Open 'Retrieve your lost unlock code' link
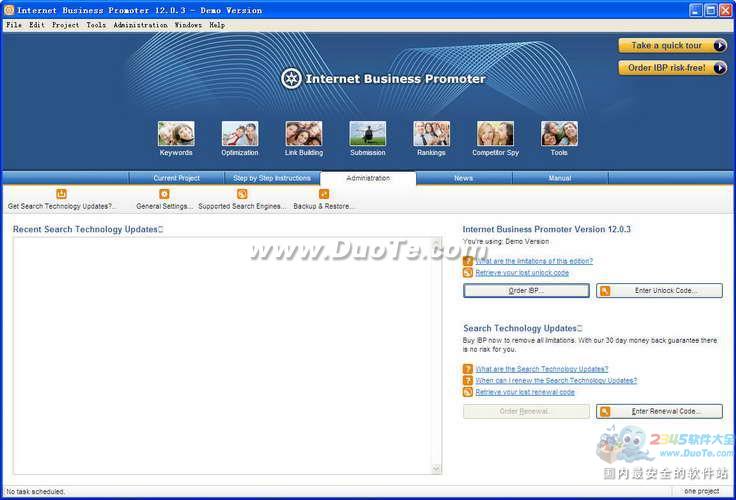The image size is (736, 500). (522, 273)
